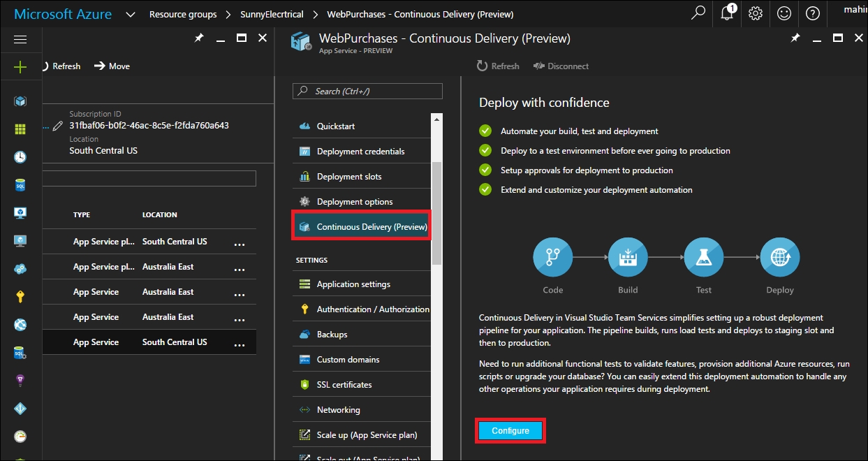Screen dimensions: 868x461
Task: Open Networking menu item
Action: [x=361, y=410]
